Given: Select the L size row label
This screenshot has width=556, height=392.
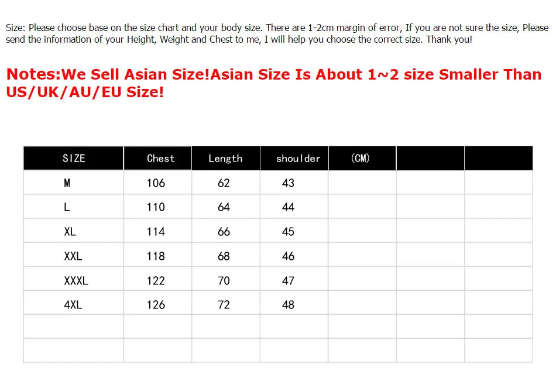Looking at the screenshot, I should pos(67,207).
